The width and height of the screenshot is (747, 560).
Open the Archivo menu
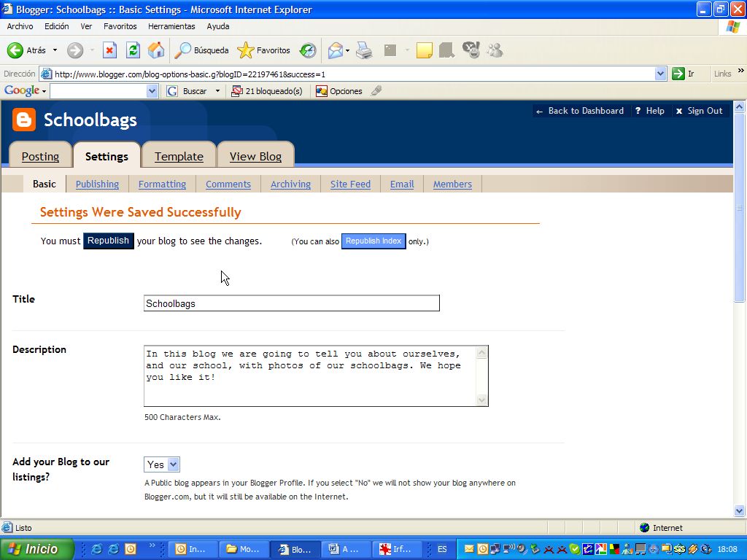click(20, 26)
